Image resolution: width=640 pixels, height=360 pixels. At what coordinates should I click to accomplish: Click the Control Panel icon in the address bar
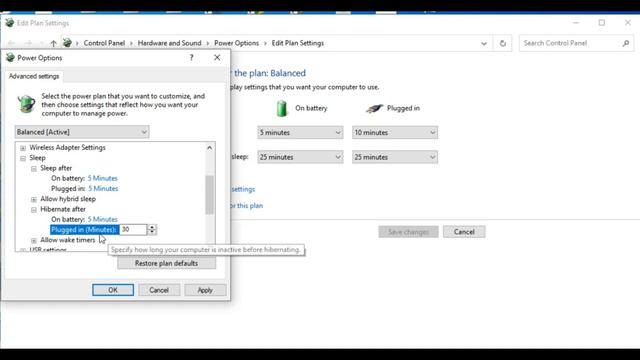67,43
